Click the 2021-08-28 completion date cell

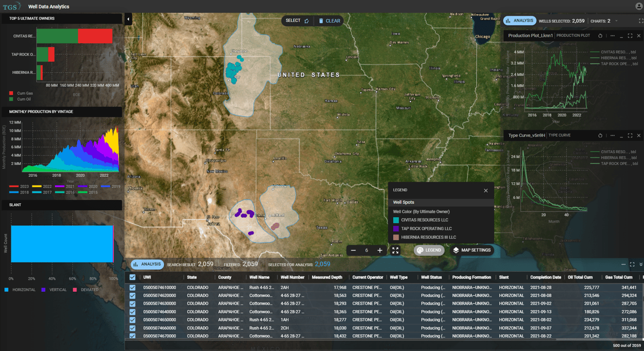(x=540, y=288)
